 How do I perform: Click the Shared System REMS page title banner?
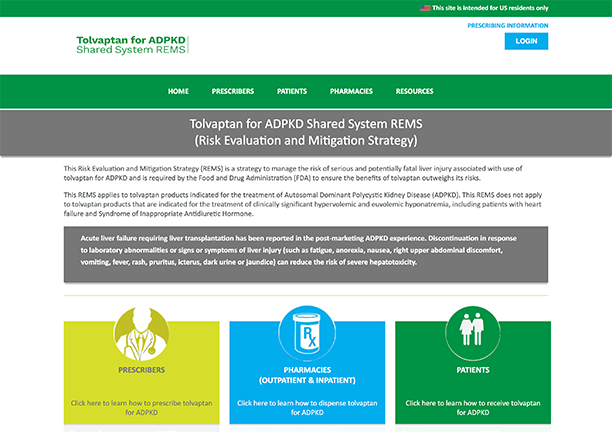306,132
